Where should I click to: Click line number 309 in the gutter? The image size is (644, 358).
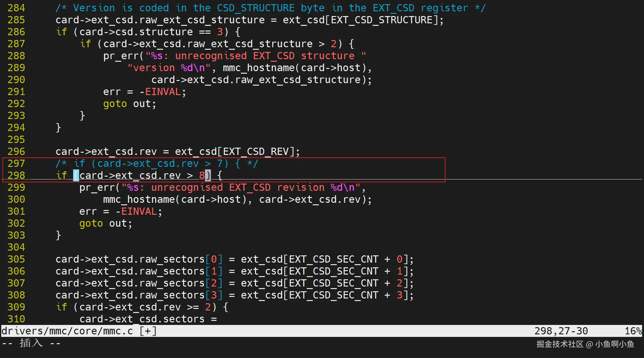coord(16,307)
